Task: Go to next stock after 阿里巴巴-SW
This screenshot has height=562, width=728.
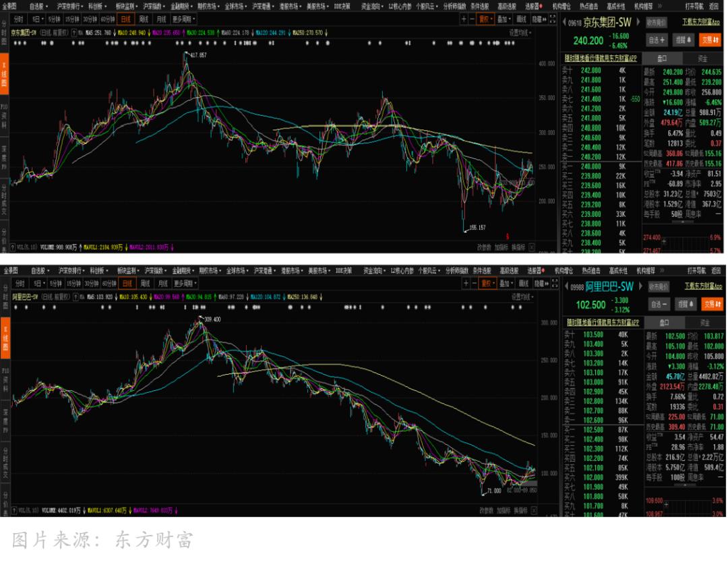Action: pyautogui.click(x=641, y=286)
